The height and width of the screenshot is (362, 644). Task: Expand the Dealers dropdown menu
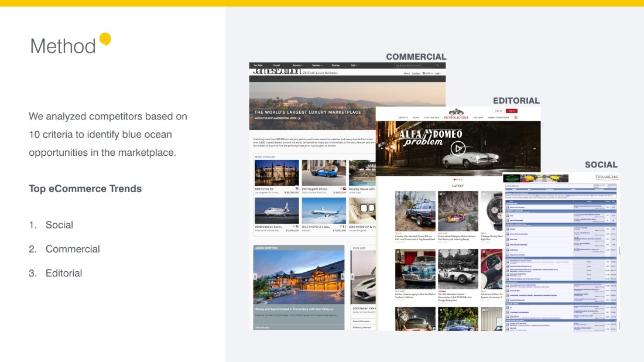coord(317,66)
